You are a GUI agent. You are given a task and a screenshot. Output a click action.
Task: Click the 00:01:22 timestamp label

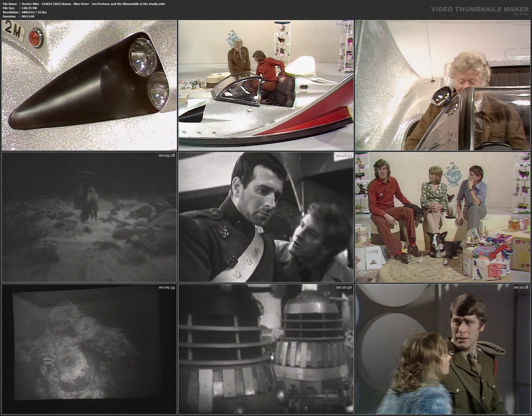pyautogui.click(x=167, y=24)
